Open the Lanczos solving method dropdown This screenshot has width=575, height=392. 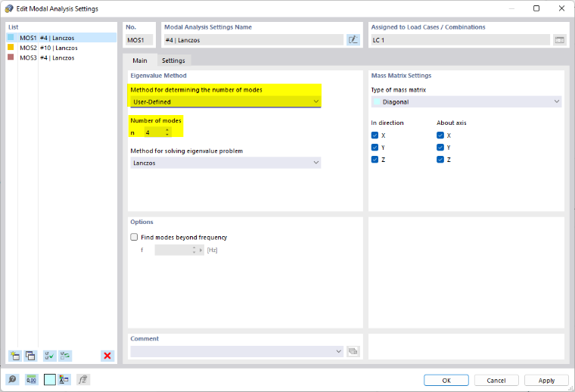[x=225, y=163]
